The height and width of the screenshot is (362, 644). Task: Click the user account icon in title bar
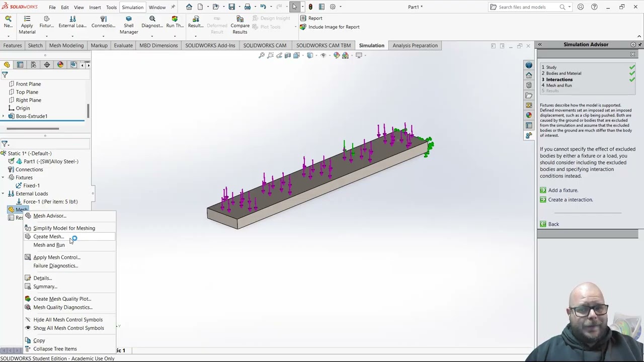coord(581,7)
